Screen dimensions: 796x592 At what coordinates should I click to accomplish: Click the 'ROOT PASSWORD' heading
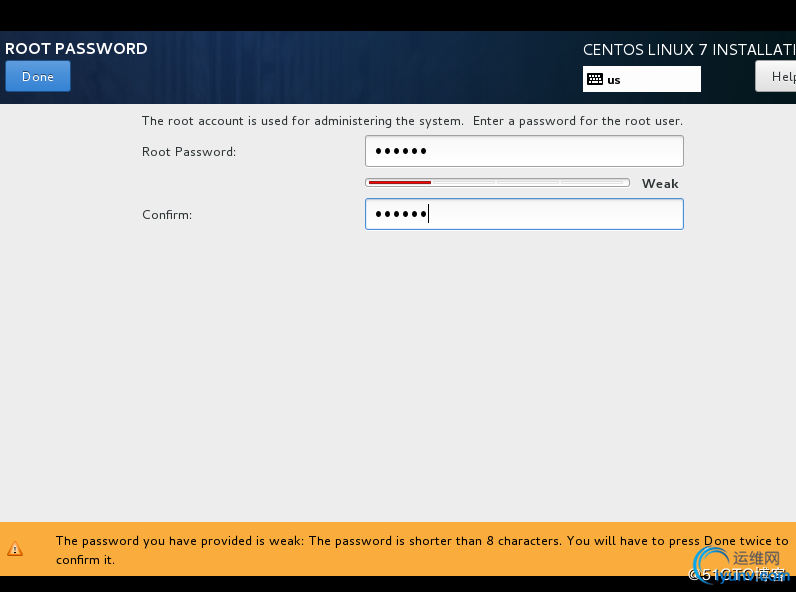click(76, 49)
